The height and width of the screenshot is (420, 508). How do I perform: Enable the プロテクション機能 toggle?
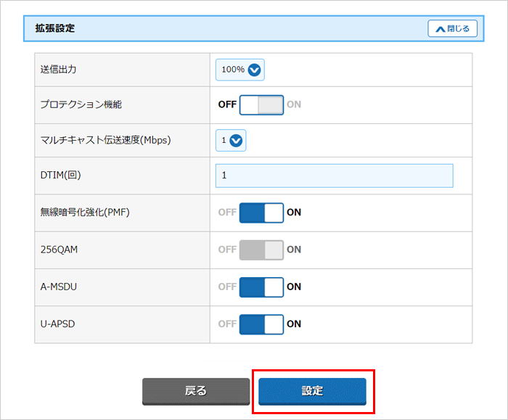261,104
